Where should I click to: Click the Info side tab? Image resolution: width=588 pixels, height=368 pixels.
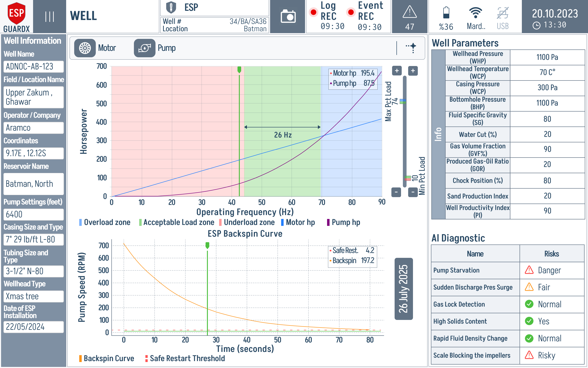click(438, 134)
